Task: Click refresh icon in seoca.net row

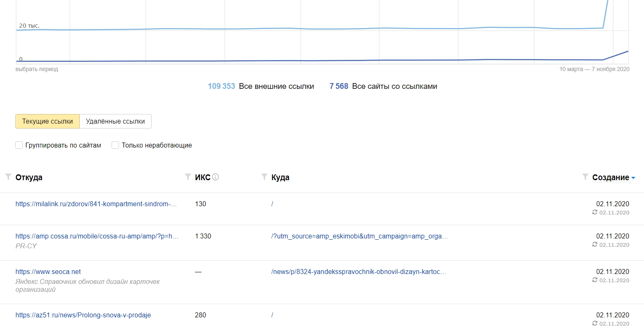Action: (594, 280)
